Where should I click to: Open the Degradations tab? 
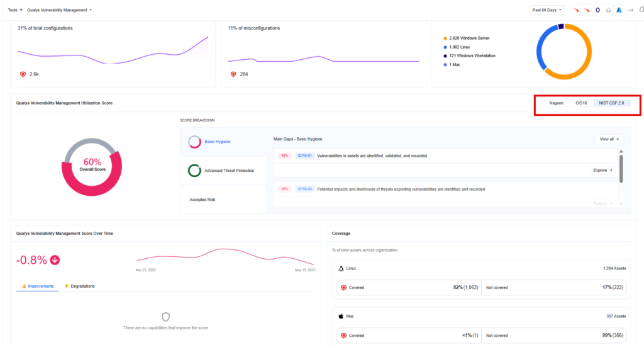point(80,286)
